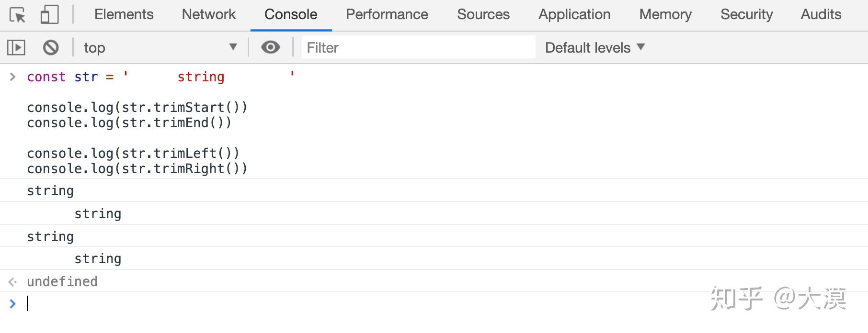Open the Network tab

point(208,15)
